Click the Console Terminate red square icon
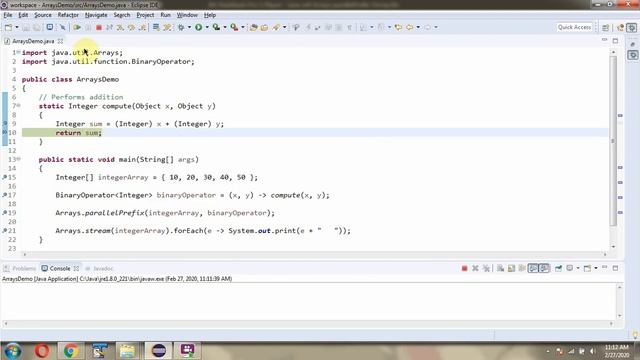Screen dimensions: 640x360 (x=464, y=269)
